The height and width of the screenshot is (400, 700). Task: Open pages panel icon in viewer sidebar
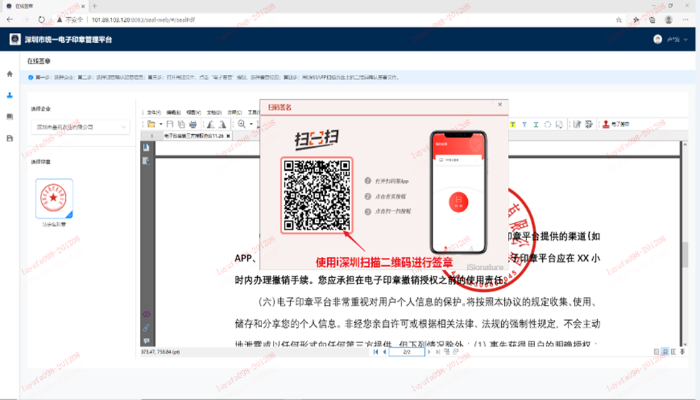coord(146,161)
